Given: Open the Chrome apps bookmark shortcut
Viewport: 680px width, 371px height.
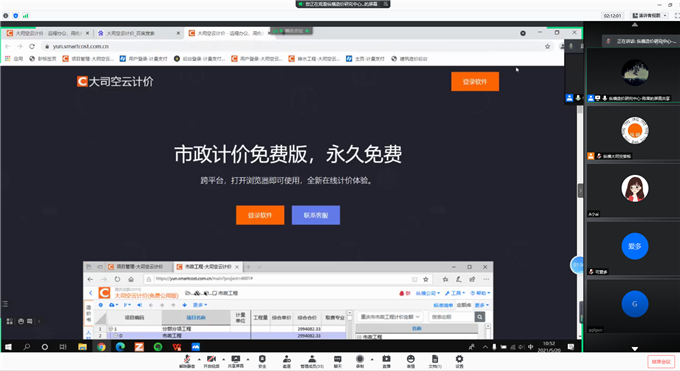Looking at the screenshot, I should click(x=13, y=59).
